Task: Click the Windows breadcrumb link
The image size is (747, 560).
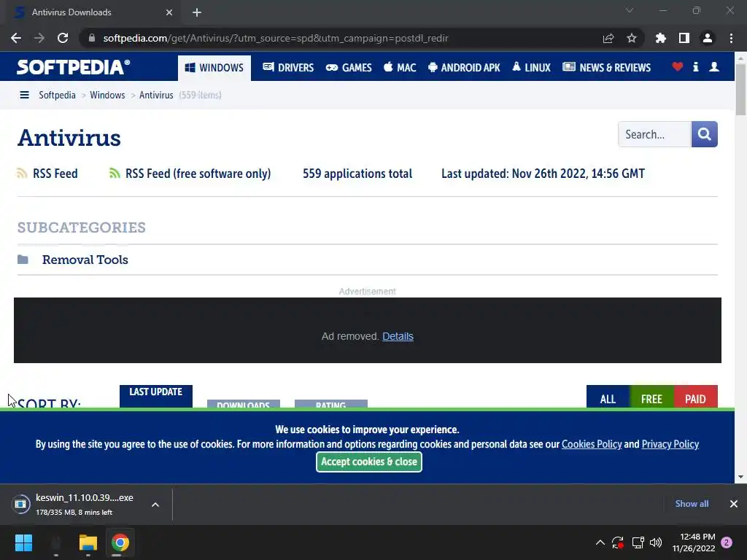Action: 107,96
